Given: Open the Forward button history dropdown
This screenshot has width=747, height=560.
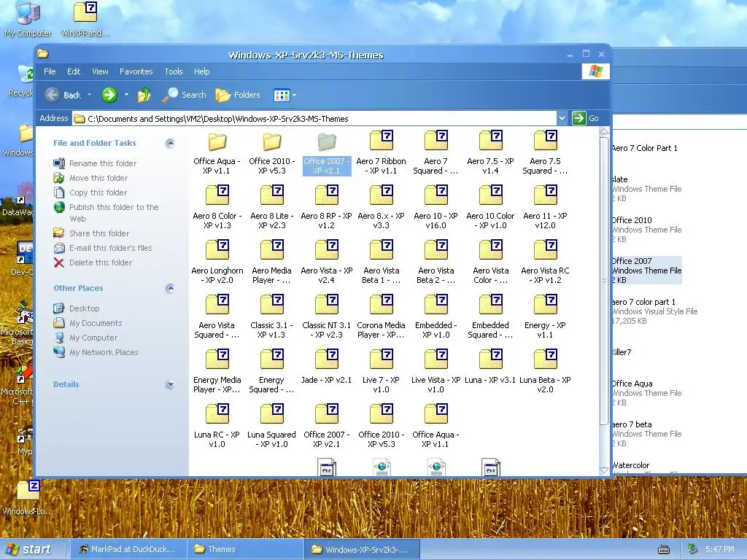Looking at the screenshot, I should click(x=126, y=95).
